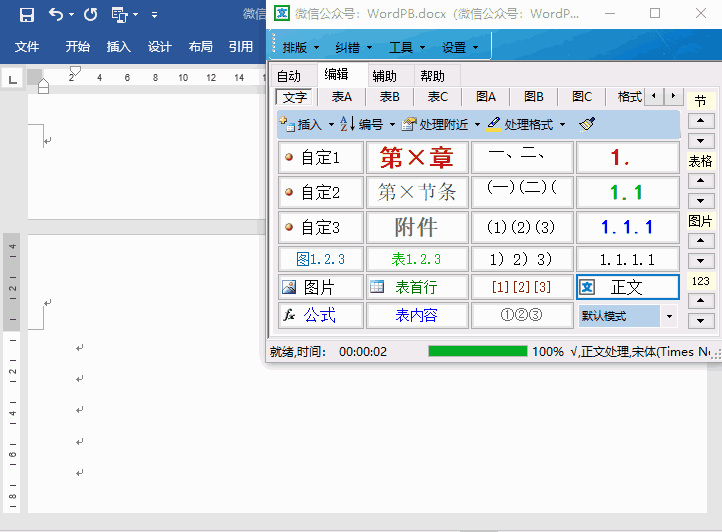The image size is (722, 532).
Task: Click the paintbrush clear format icon
Action: point(587,124)
